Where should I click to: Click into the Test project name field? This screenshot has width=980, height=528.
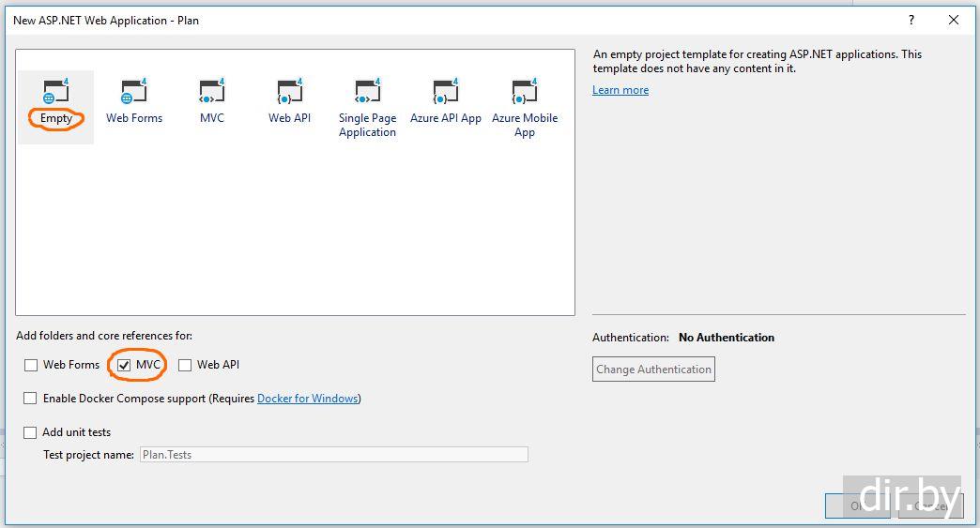coord(334,454)
